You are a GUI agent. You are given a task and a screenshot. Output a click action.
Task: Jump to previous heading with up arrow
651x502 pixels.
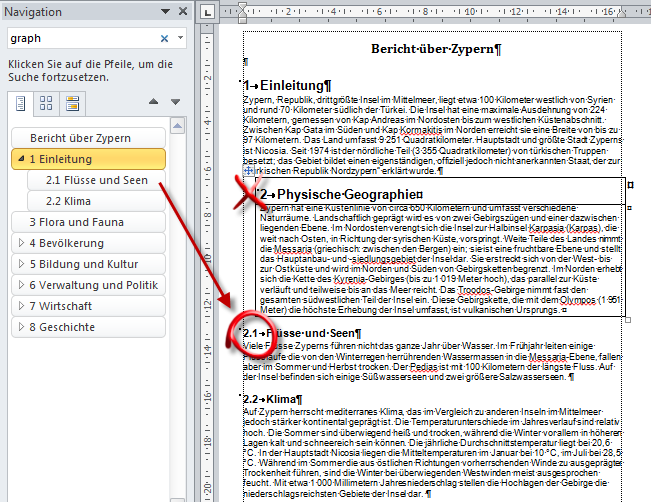[153, 102]
